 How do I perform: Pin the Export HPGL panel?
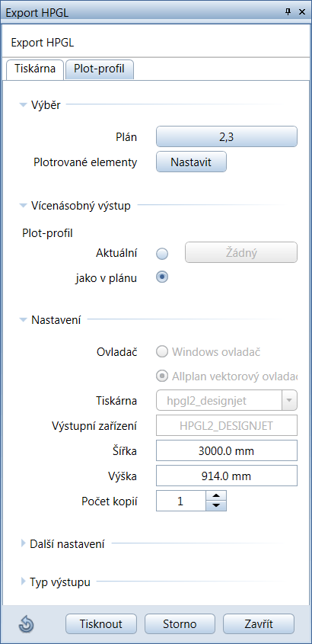click(x=288, y=12)
